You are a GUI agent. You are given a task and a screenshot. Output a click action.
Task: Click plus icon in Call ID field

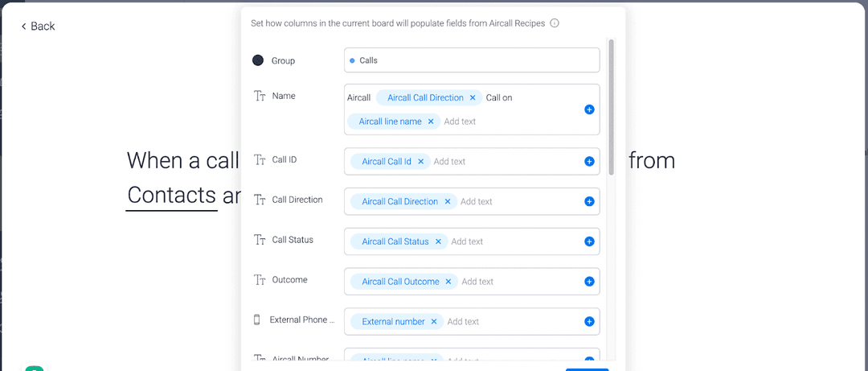(x=589, y=162)
